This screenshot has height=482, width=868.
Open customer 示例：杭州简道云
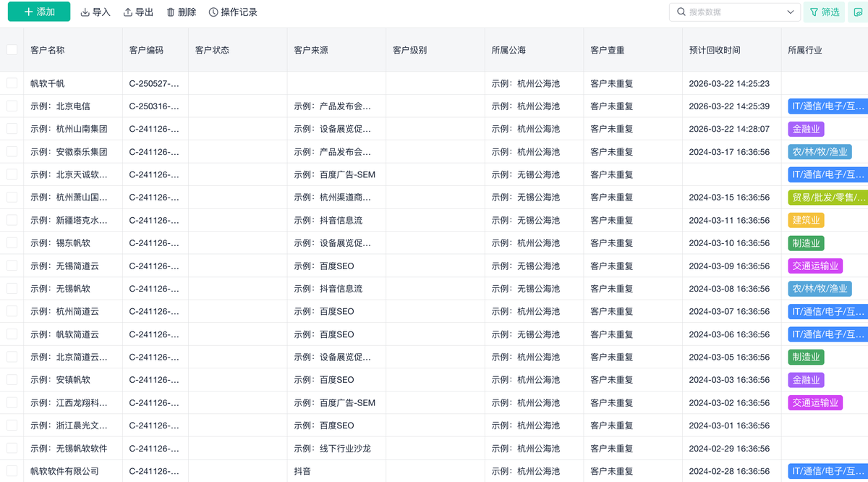[x=64, y=311]
